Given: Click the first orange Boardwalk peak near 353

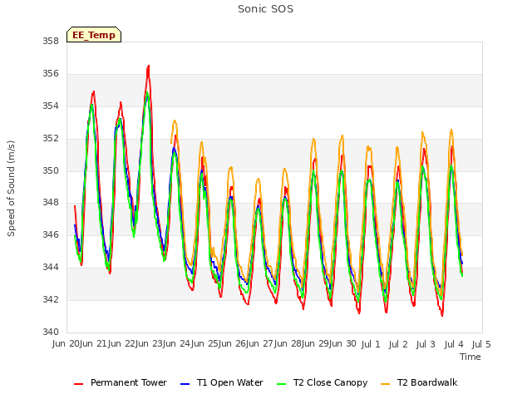Looking at the screenshot, I should click(x=175, y=121).
